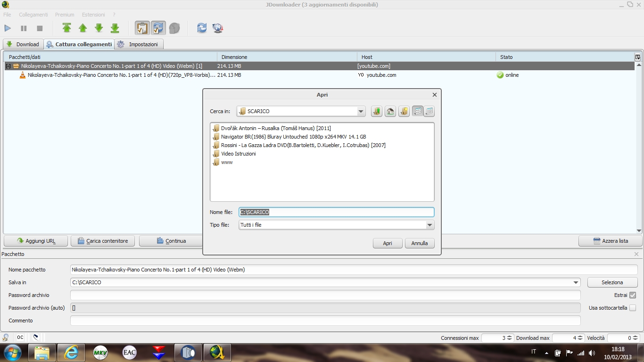Select the www folder
This screenshot has height=362, width=644.
pyautogui.click(x=223, y=162)
